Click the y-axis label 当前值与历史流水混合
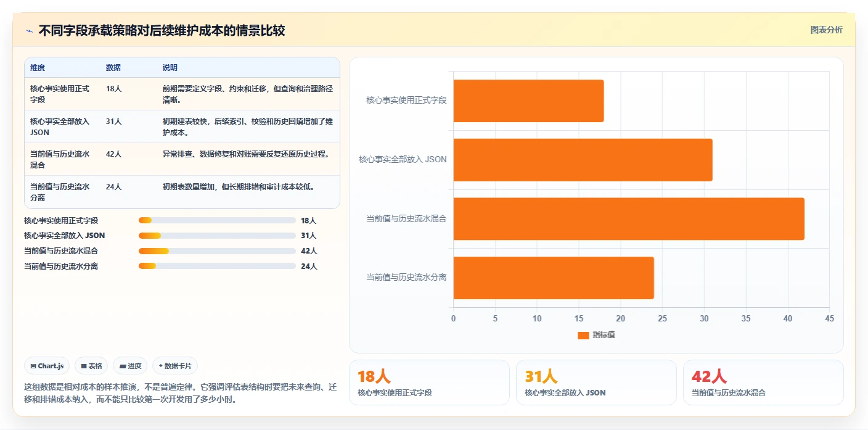868x430 pixels. click(x=406, y=218)
